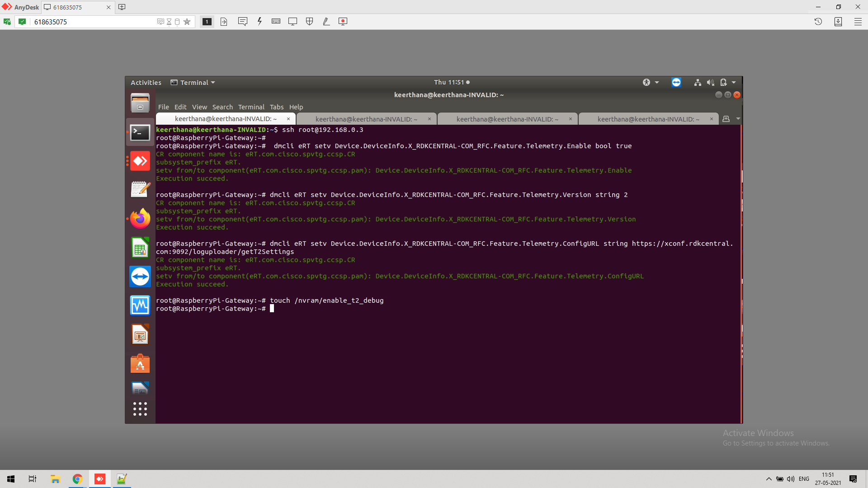The image size is (868, 488).
Task: Open LibreOffice Calc in dock
Action: [x=140, y=248]
